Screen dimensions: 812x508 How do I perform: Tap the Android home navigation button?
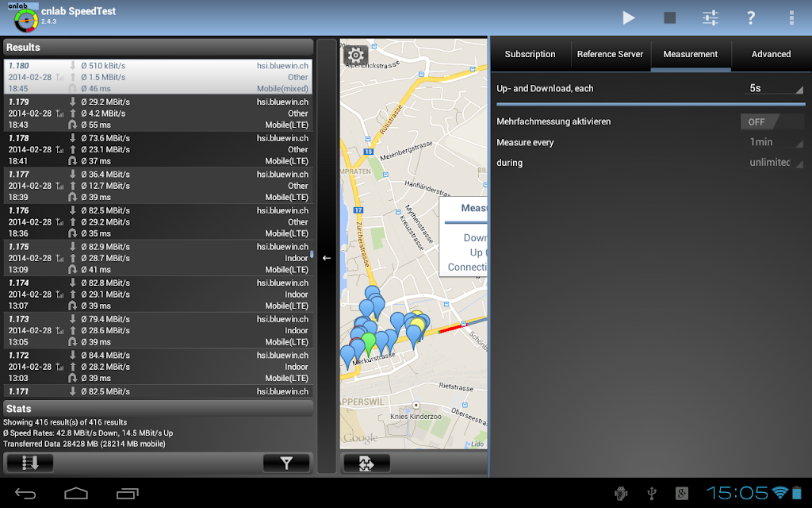[75, 494]
